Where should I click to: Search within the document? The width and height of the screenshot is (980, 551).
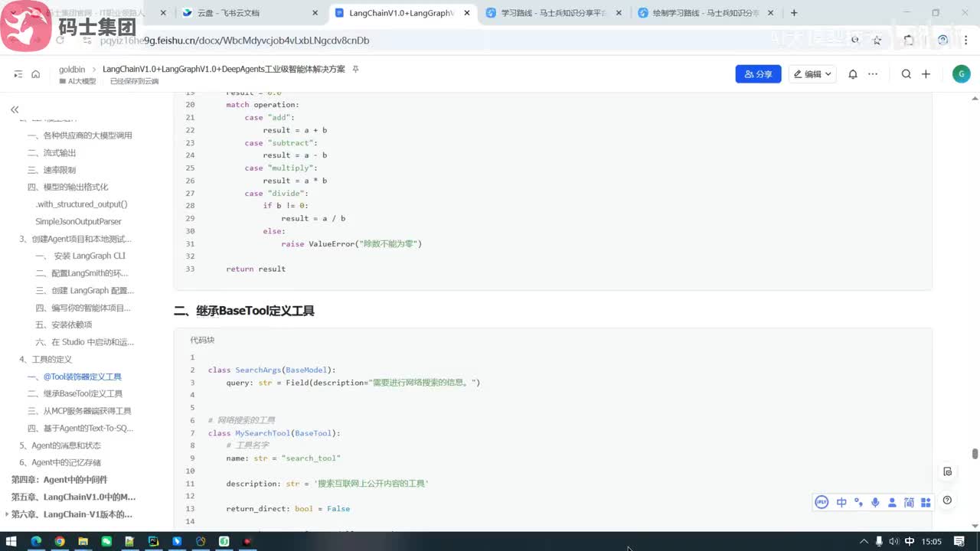[x=906, y=74]
